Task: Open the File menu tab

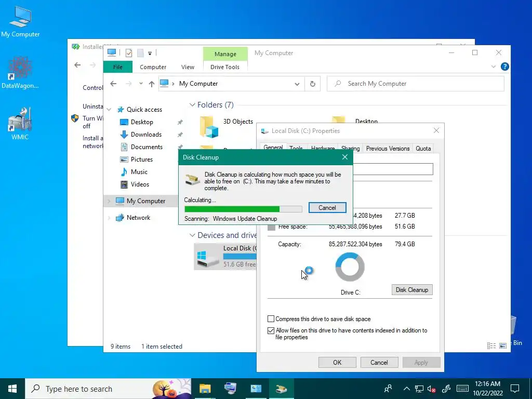Action: [118, 67]
